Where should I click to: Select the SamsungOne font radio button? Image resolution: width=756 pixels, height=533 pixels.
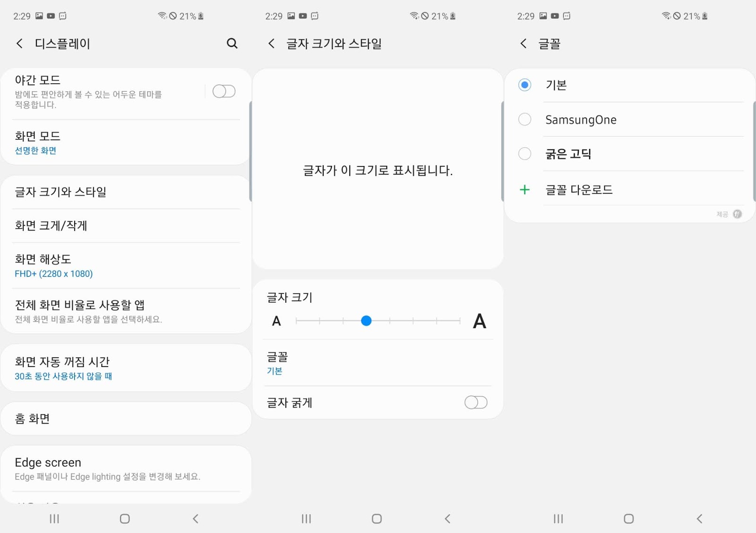coord(524,119)
